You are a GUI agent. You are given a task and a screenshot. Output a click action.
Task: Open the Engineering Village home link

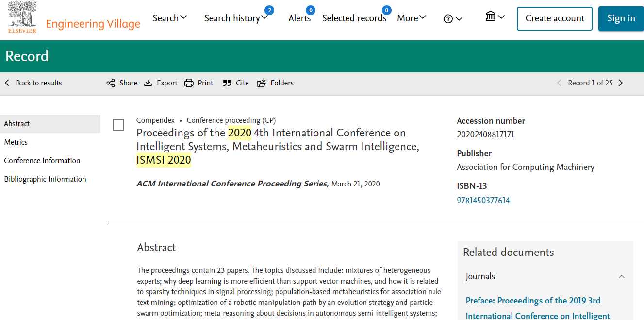coord(93,24)
